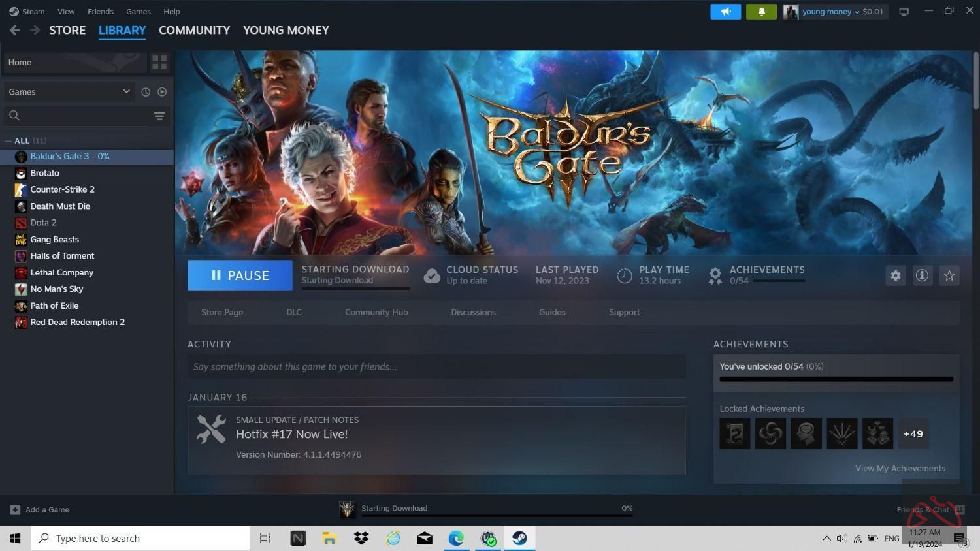Screen dimensions: 980x551
Task: Click the achievements trophy icon
Action: point(714,275)
